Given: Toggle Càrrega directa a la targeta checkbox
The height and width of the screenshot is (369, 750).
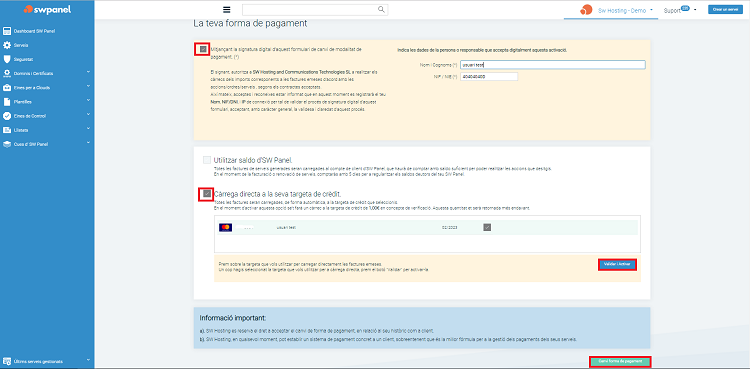Looking at the screenshot, I should click(207, 194).
